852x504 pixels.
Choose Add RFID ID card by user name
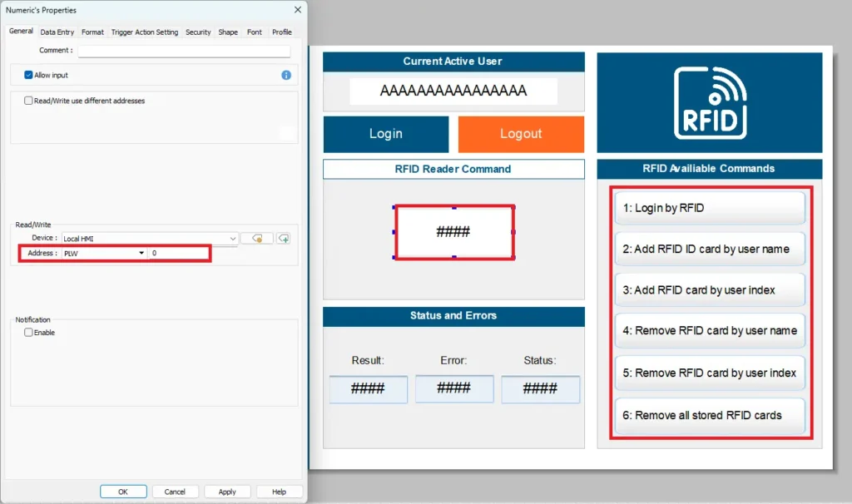pyautogui.click(x=709, y=249)
